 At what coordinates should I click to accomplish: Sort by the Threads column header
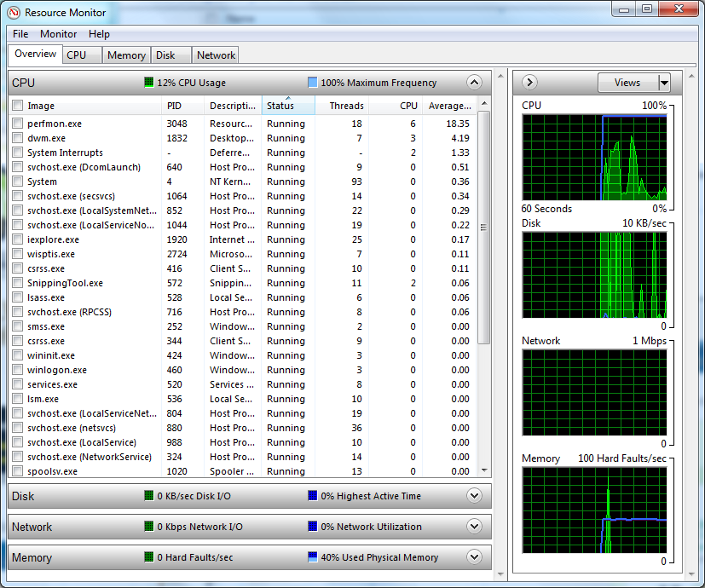point(342,106)
